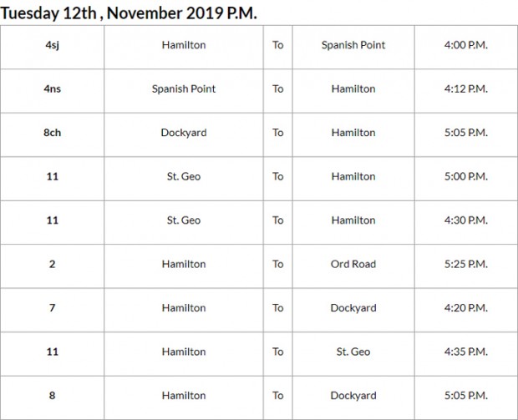The width and height of the screenshot is (518, 420).
Task: Select the 4:12 P.M. time cell
Action: [x=466, y=89]
